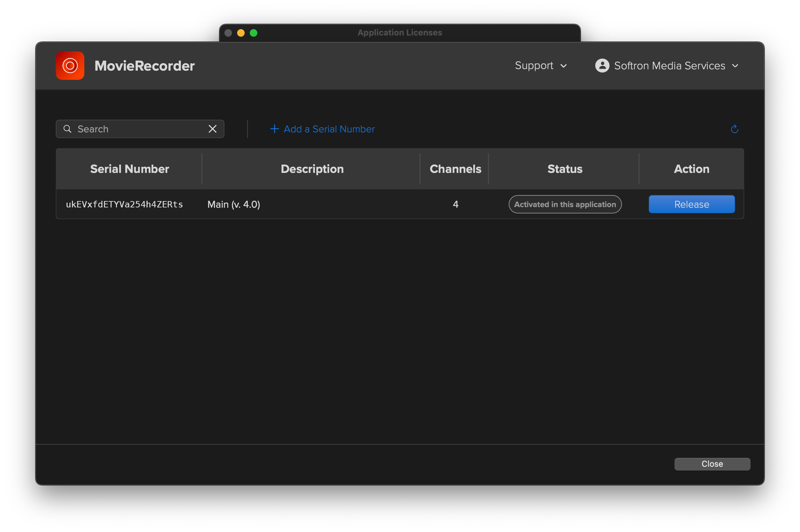Click the plus icon beside Add a Serial Number
The image size is (800, 532).
pos(274,129)
